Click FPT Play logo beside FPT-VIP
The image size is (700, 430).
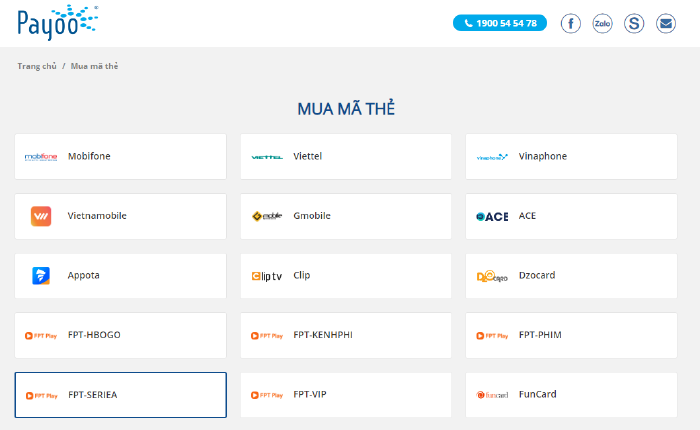(267, 395)
